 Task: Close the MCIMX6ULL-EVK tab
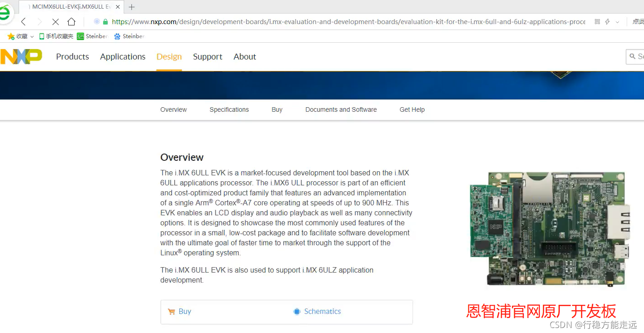[x=118, y=7]
